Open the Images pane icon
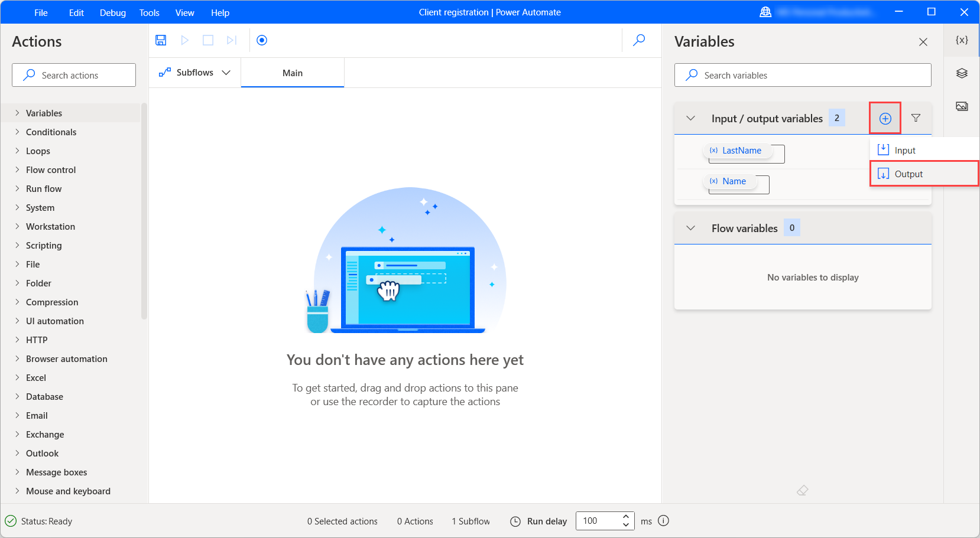 962,106
